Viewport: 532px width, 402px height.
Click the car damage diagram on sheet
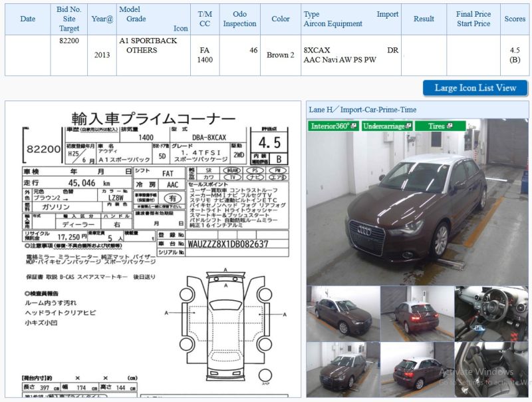click(225, 326)
